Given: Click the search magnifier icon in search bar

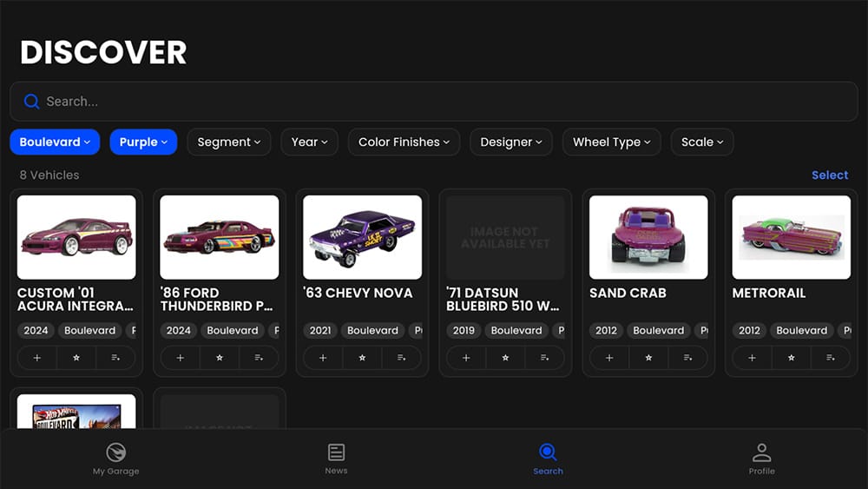Looking at the screenshot, I should [x=31, y=102].
